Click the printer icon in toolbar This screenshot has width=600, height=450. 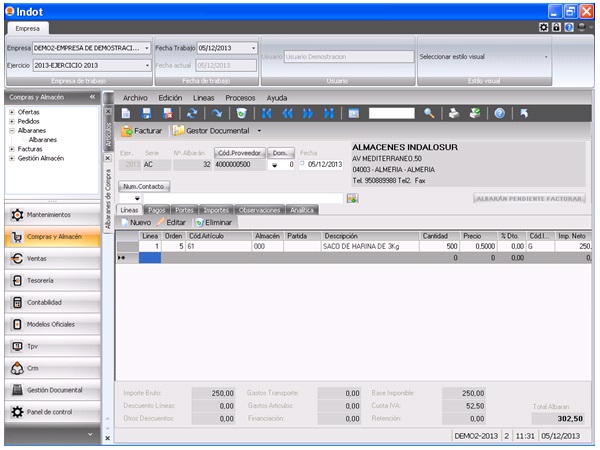(453, 114)
